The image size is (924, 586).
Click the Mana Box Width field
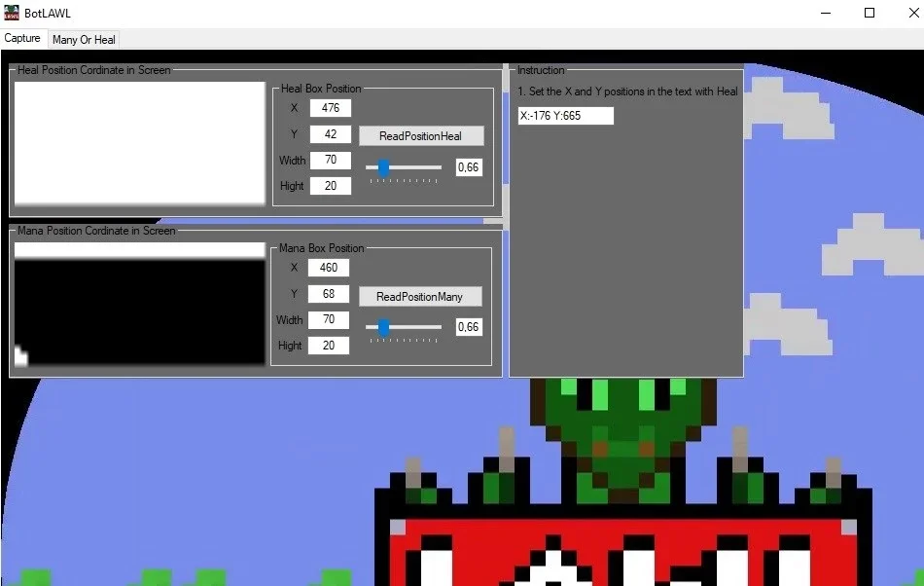[328, 319]
